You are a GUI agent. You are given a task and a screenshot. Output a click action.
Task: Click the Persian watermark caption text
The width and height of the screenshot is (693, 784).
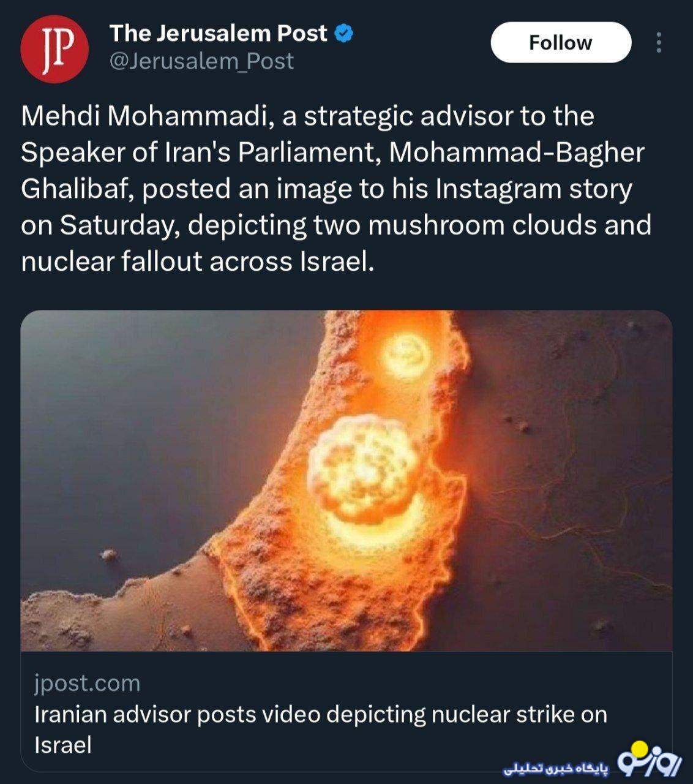click(x=556, y=768)
